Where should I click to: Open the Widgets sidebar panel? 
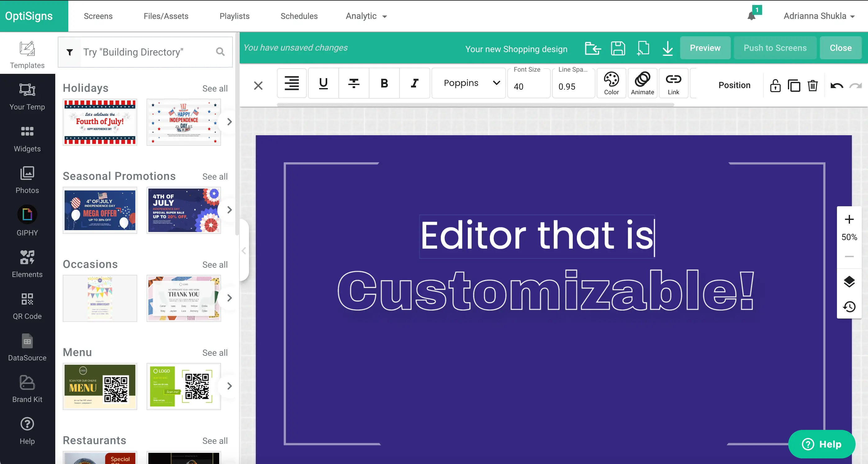pos(27,139)
